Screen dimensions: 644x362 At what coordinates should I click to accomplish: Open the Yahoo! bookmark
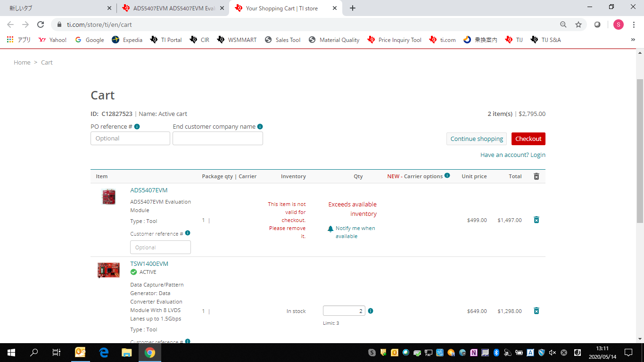tap(53, 40)
